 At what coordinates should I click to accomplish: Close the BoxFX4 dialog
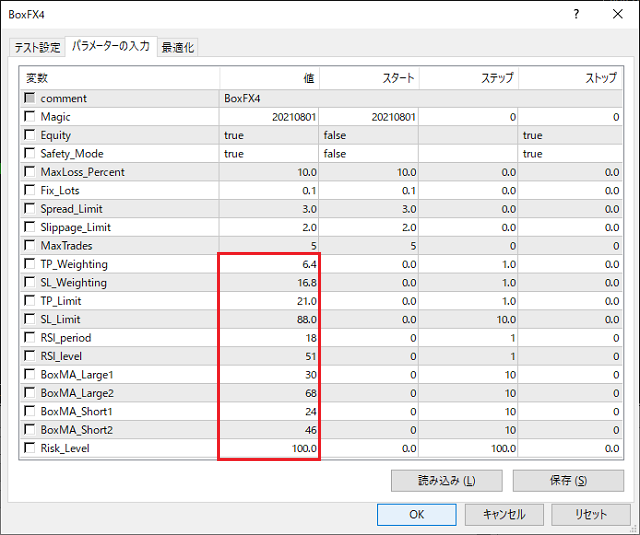tap(618, 14)
